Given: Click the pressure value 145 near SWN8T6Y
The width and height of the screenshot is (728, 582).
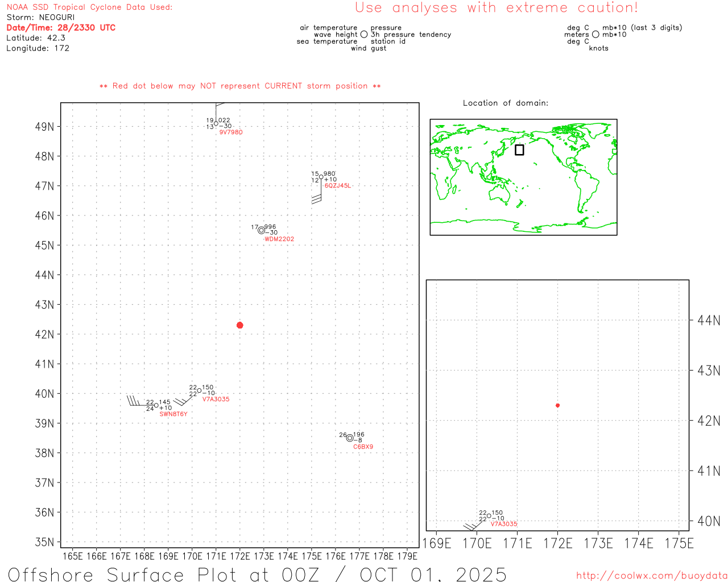Looking at the screenshot, I should tap(165, 402).
